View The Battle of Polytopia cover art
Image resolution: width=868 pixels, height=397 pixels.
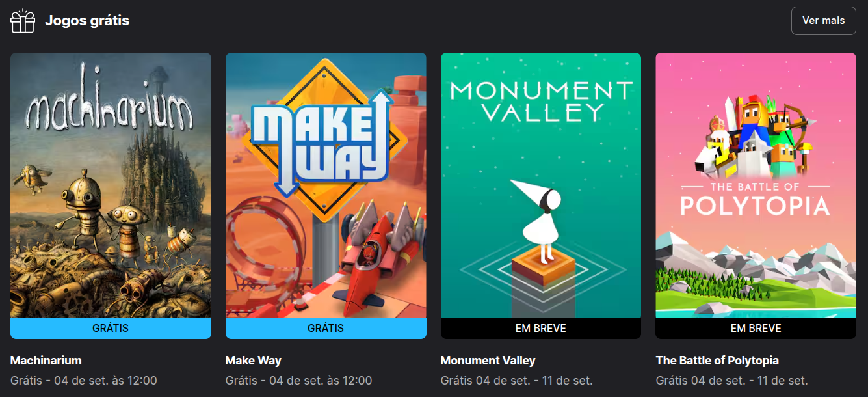[756, 185]
